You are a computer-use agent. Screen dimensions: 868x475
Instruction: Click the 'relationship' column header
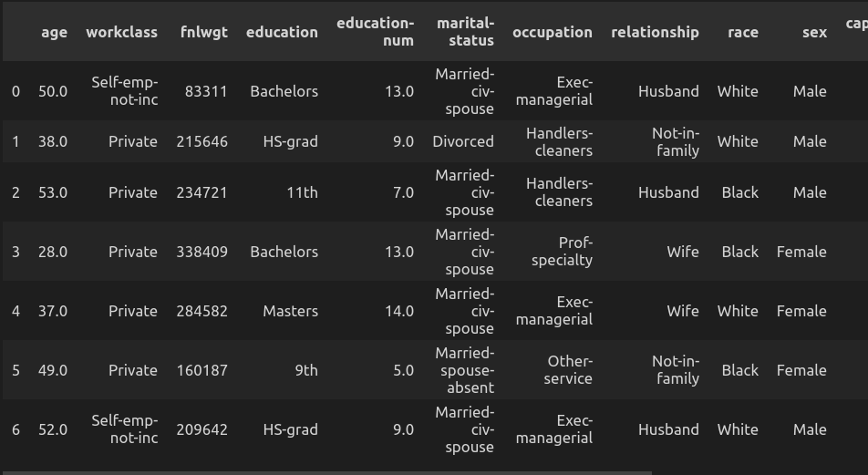[655, 32]
